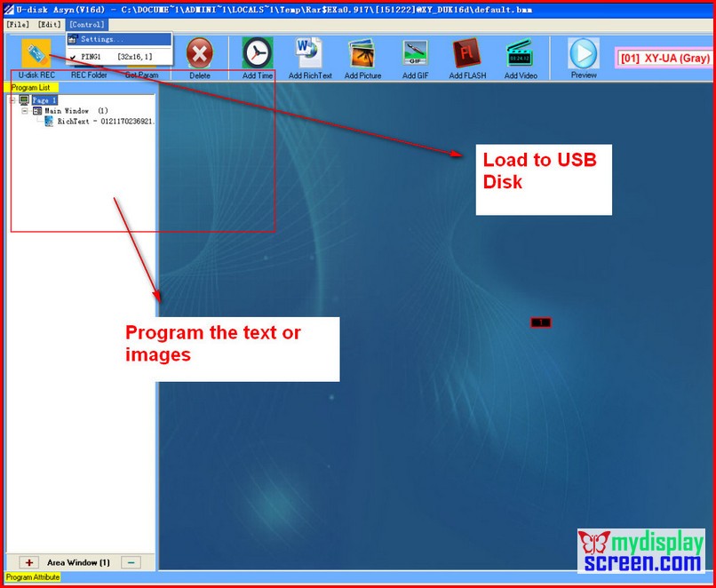716x588 pixels.
Task: Click the [01] XY-UA (Gray) device field
Action: coord(664,58)
